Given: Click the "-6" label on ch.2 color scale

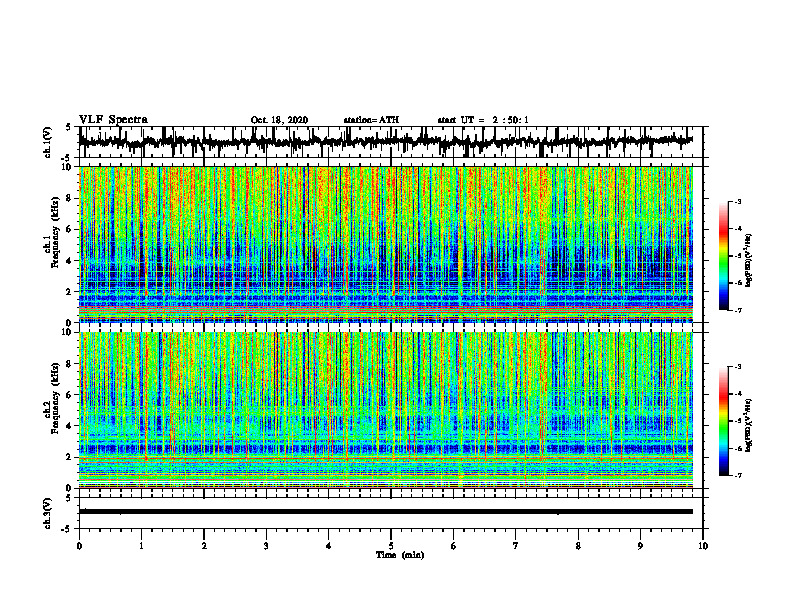Looking at the screenshot, I should coord(738,448).
